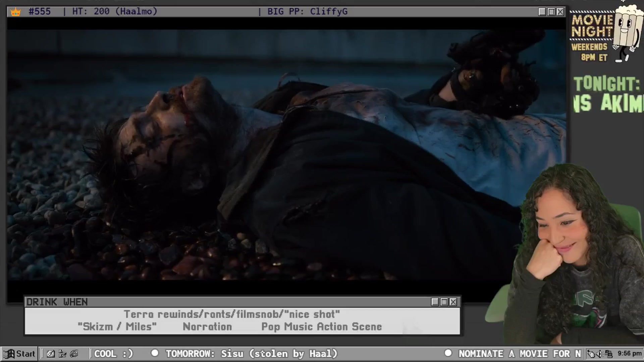Image resolution: width=644 pixels, height=362 pixels.
Task: Click the "NOMINATE A MOVIE" ticker text
Action: [520, 354]
